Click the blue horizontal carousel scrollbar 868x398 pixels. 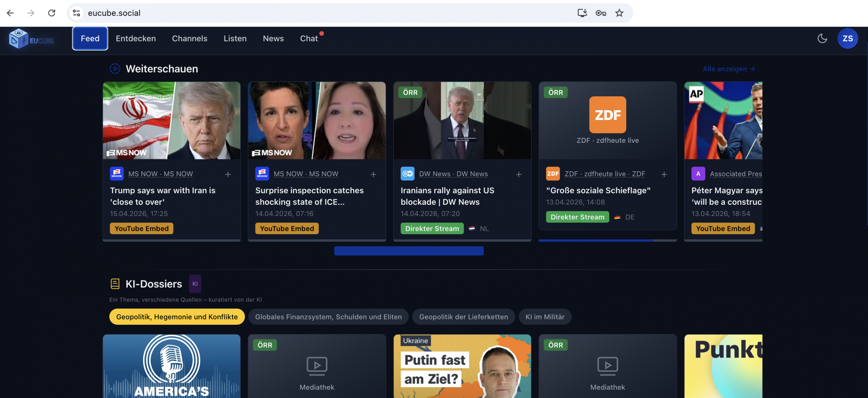pyautogui.click(x=409, y=251)
